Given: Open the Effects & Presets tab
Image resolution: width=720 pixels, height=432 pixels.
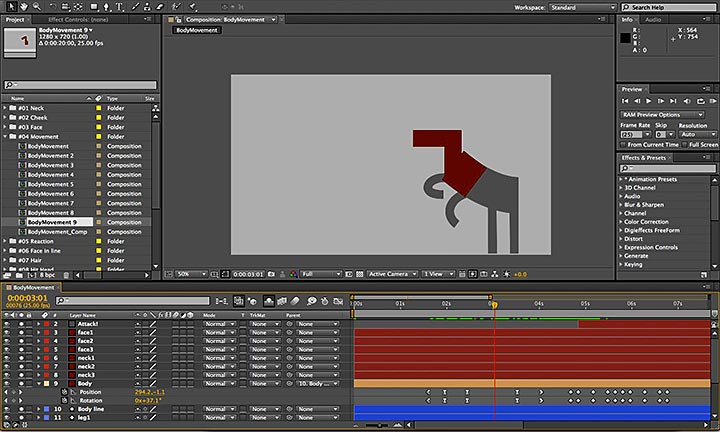Looking at the screenshot, I should pyautogui.click(x=643, y=157).
